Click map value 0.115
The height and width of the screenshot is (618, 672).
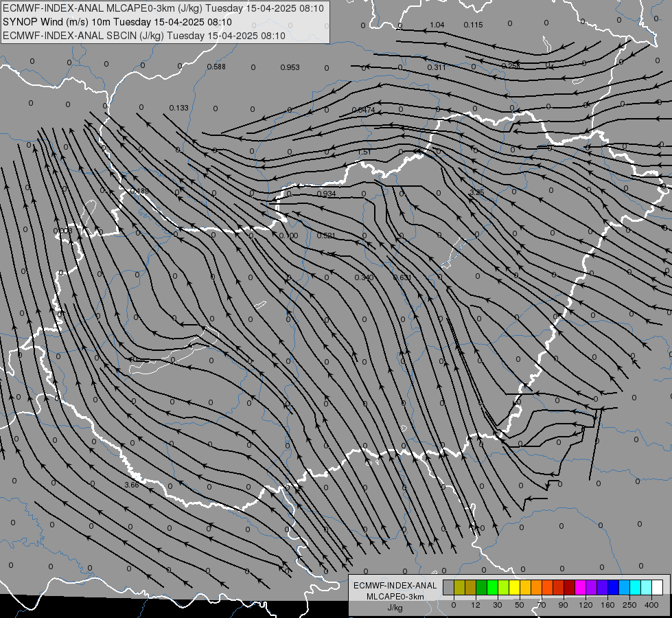pos(473,25)
